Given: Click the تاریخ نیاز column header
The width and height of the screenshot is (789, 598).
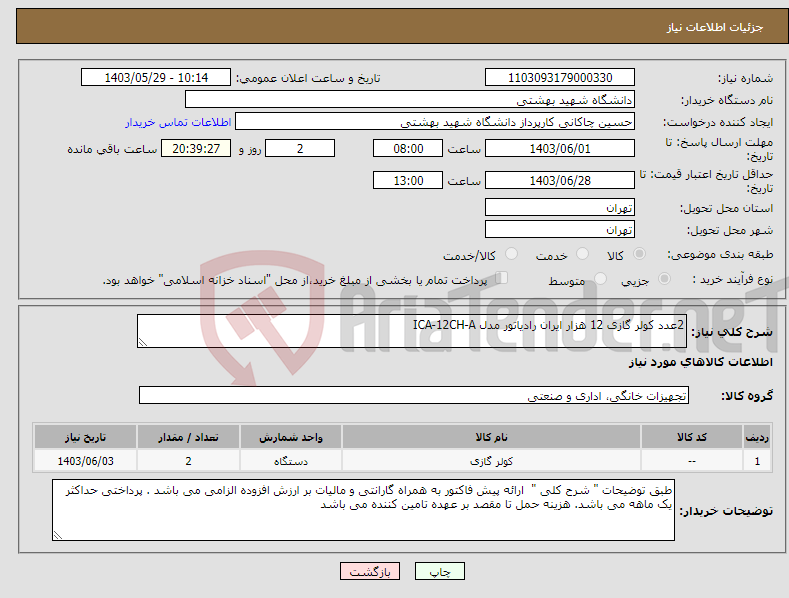Looking at the screenshot, I should (x=86, y=437).
